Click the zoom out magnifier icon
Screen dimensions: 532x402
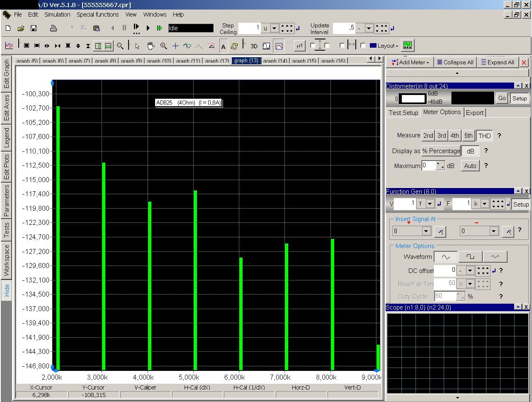click(x=120, y=46)
